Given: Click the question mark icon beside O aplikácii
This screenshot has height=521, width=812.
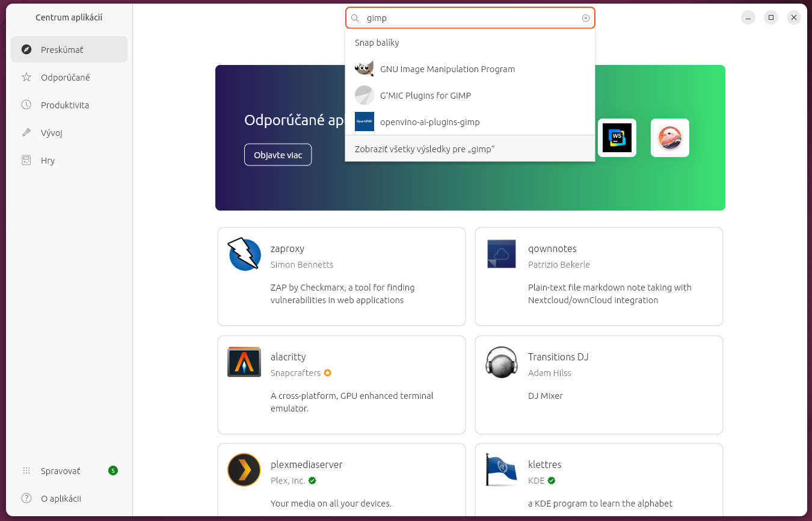Looking at the screenshot, I should coord(26,498).
